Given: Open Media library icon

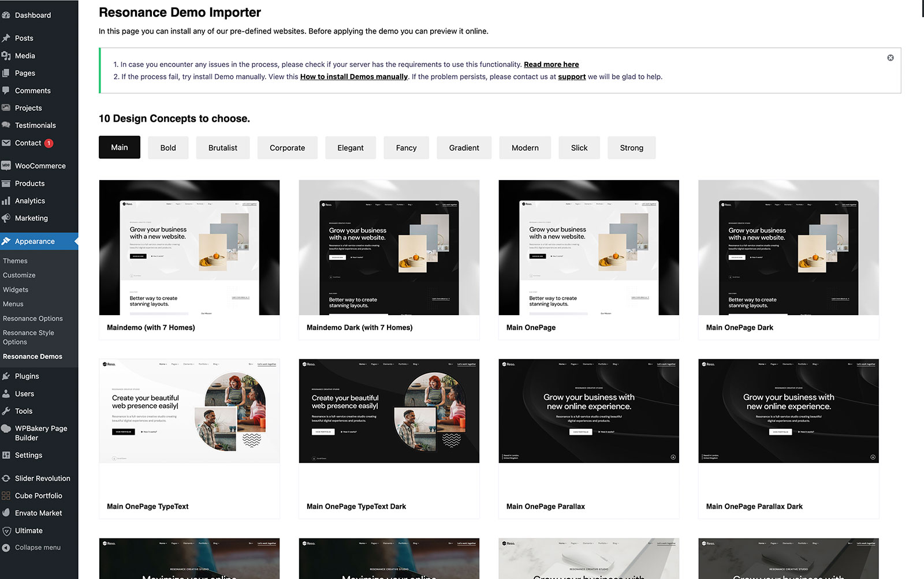Looking at the screenshot, I should pyautogui.click(x=6, y=55).
